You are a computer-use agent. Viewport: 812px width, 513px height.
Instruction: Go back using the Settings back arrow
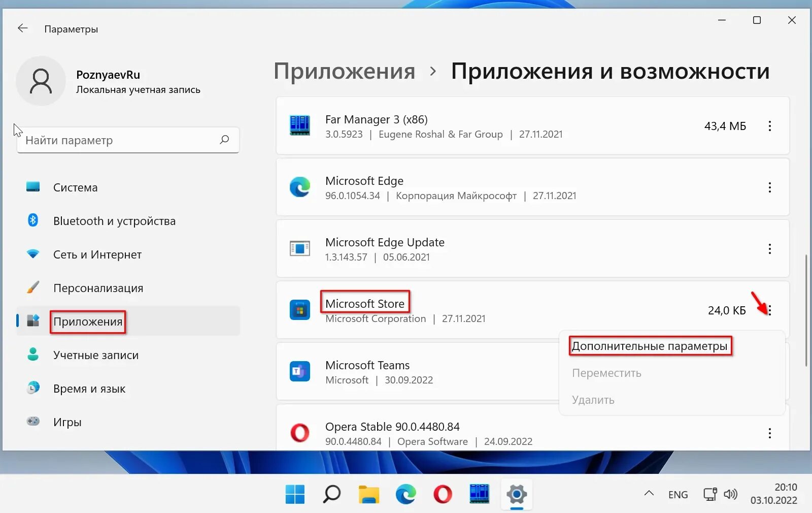click(x=23, y=28)
